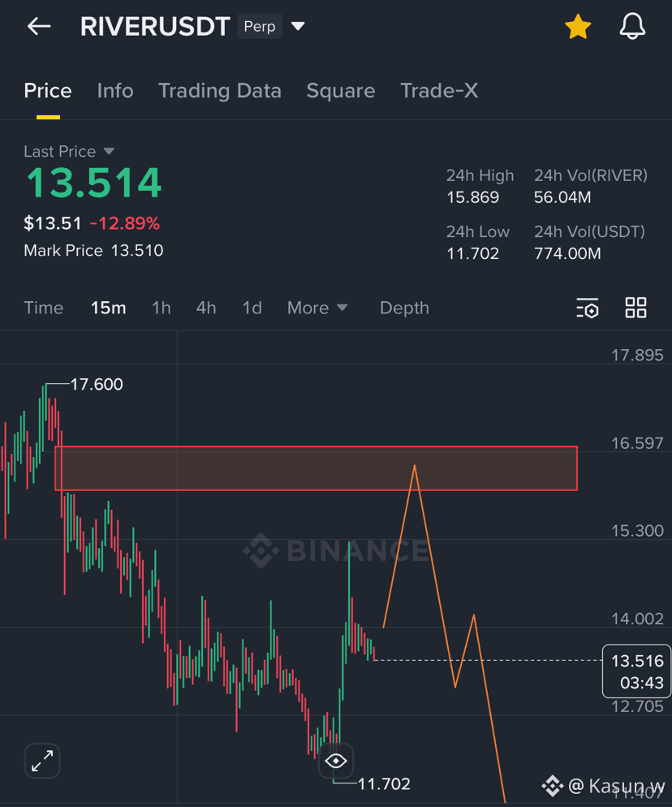Tap the 12.705 price axis label
The width and height of the screenshot is (672, 807).
(637, 706)
